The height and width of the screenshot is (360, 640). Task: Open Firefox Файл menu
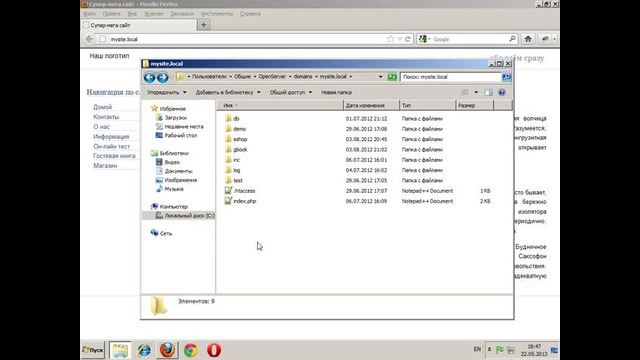click(89, 13)
